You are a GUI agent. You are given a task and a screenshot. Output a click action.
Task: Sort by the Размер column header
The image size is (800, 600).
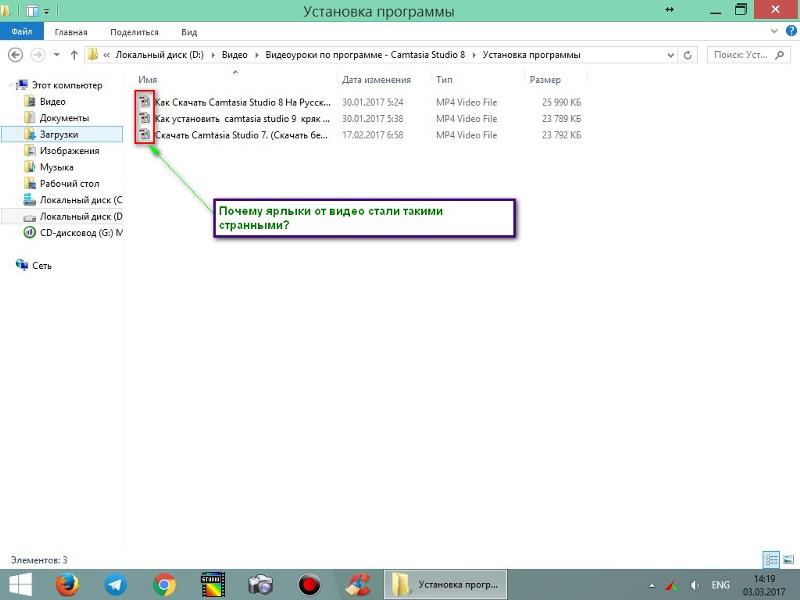point(545,80)
